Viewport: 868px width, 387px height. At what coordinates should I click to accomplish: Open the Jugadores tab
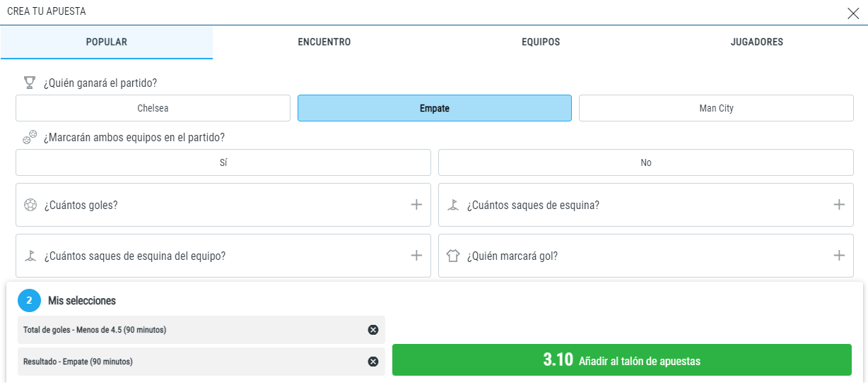(x=757, y=42)
